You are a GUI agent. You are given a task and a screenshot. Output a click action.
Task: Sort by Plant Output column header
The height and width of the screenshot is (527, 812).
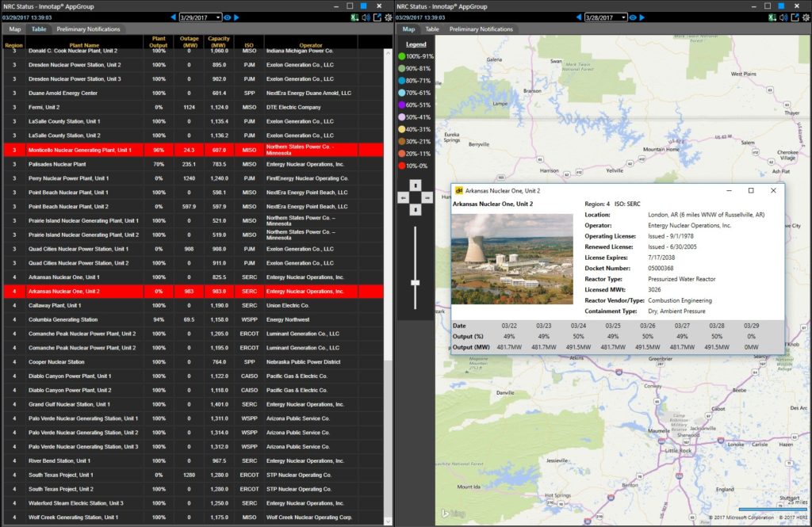(159, 42)
